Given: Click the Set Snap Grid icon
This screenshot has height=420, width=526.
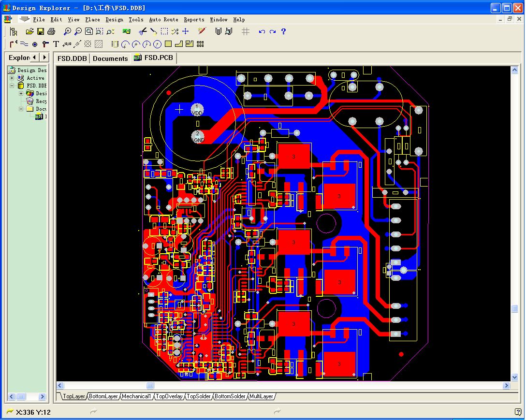Looking at the screenshot, I should point(246,31).
